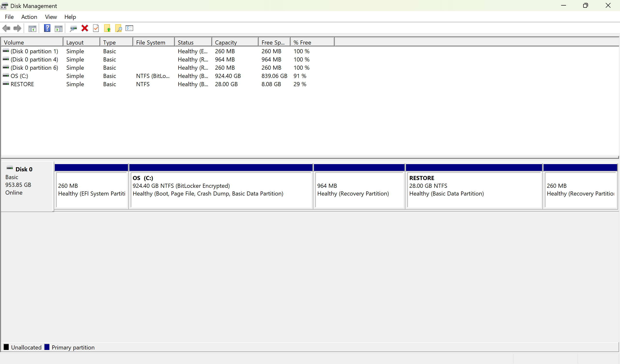Click the drive icon beside Disk 0 partition 1

pos(6,51)
